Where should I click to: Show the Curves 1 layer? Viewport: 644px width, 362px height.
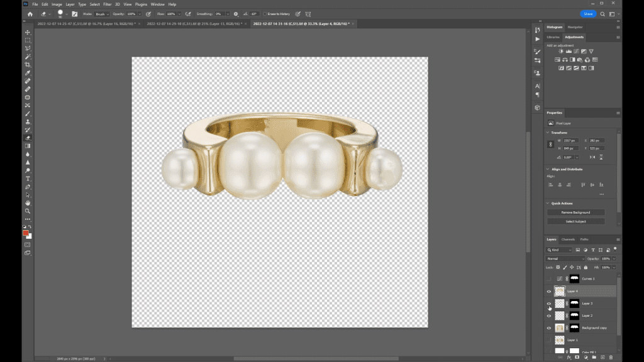coord(548,278)
